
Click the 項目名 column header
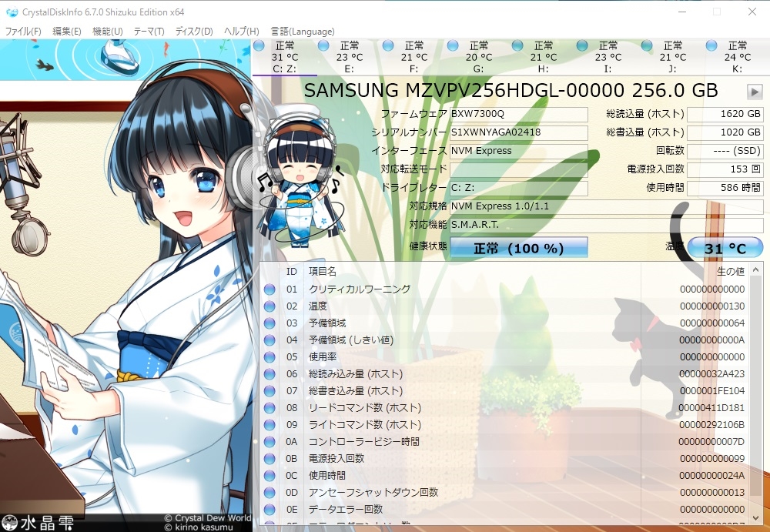322,271
